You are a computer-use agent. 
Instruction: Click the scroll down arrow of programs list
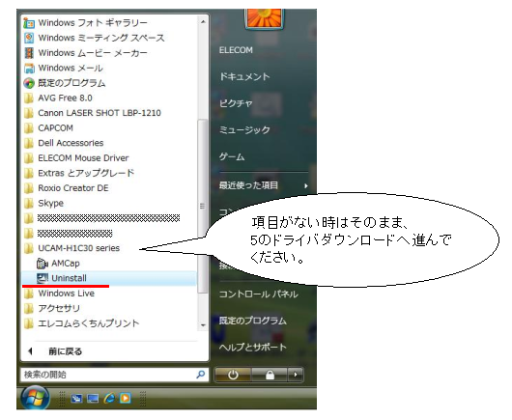pos(203,325)
